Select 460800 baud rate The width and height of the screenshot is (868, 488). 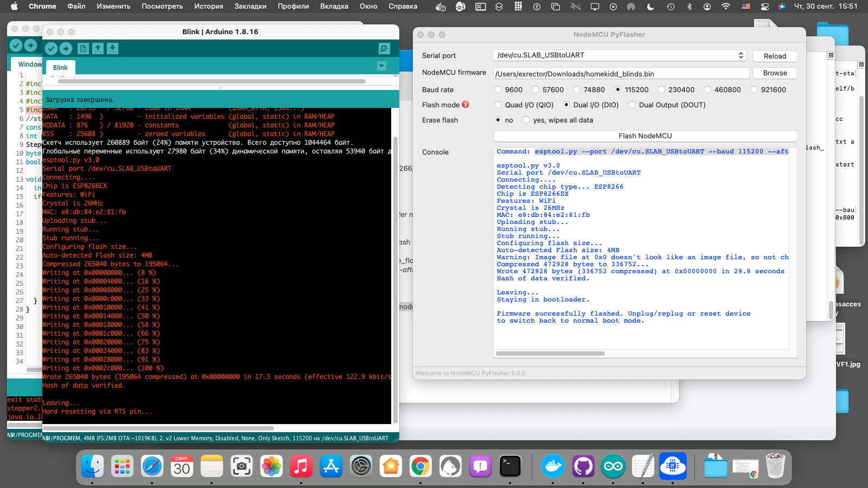(x=707, y=89)
